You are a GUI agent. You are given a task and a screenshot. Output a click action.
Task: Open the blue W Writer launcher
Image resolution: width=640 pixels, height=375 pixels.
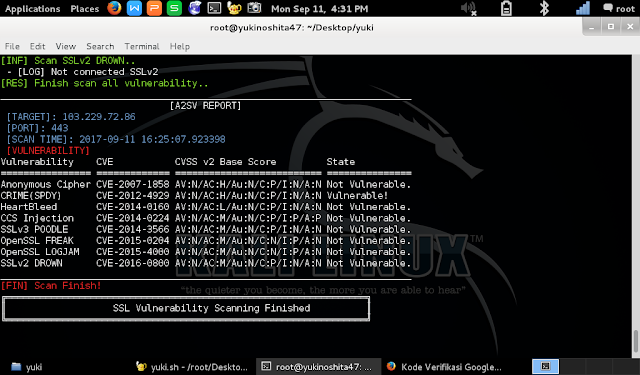click(x=134, y=8)
